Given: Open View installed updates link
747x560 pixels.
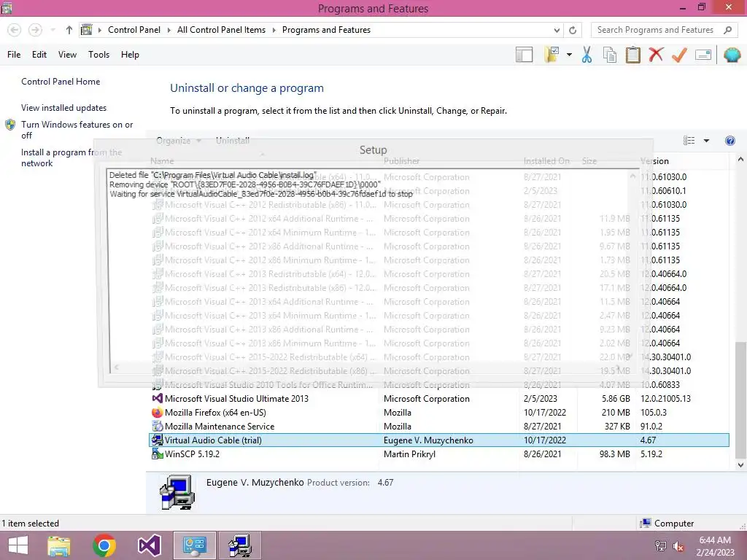Looking at the screenshot, I should point(64,108).
